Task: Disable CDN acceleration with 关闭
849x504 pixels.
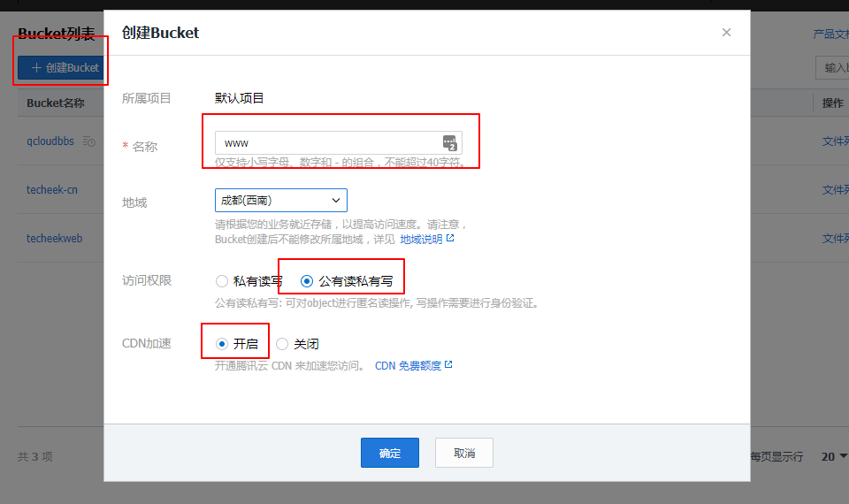Action: pyautogui.click(x=282, y=344)
